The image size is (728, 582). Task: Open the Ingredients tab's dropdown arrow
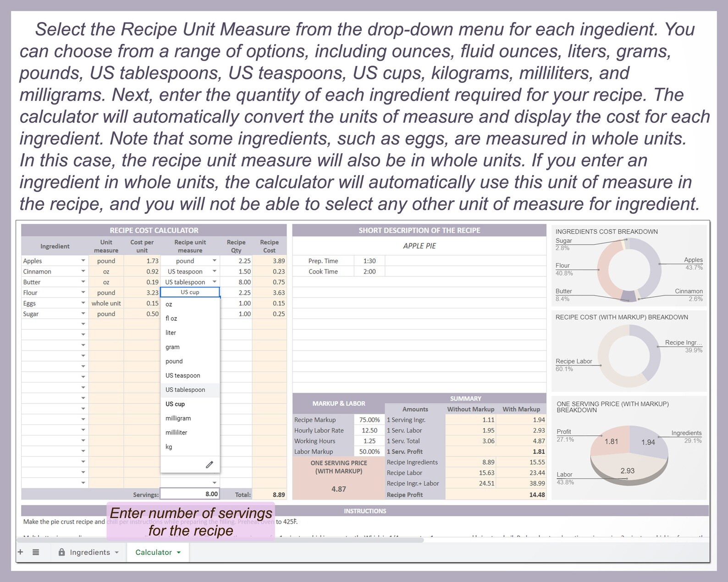[x=117, y=552]
